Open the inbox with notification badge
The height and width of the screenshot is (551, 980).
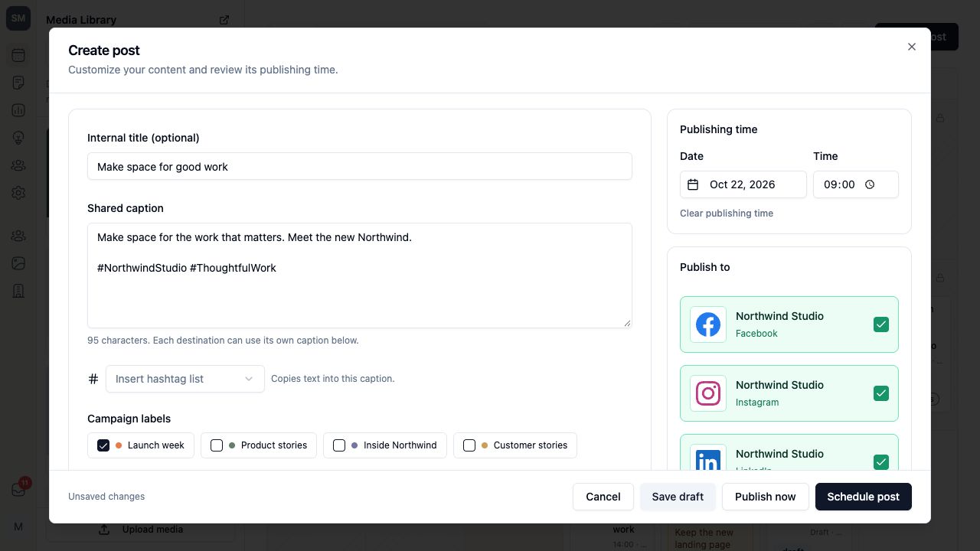18,490
